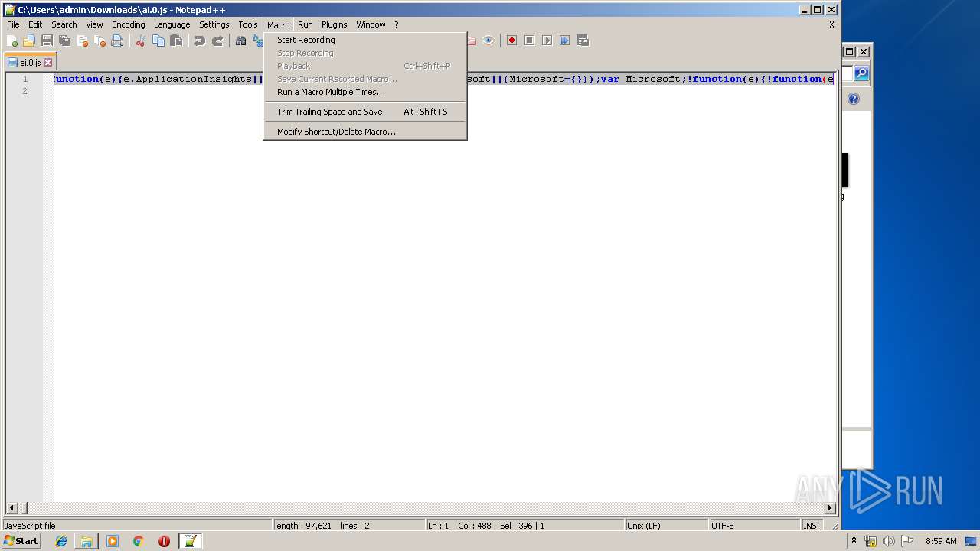Image resolution: width=980 pixels, height=551 pixels.
Task: Select the ai.0.js document tab
Action: click(x=30, y=63)
